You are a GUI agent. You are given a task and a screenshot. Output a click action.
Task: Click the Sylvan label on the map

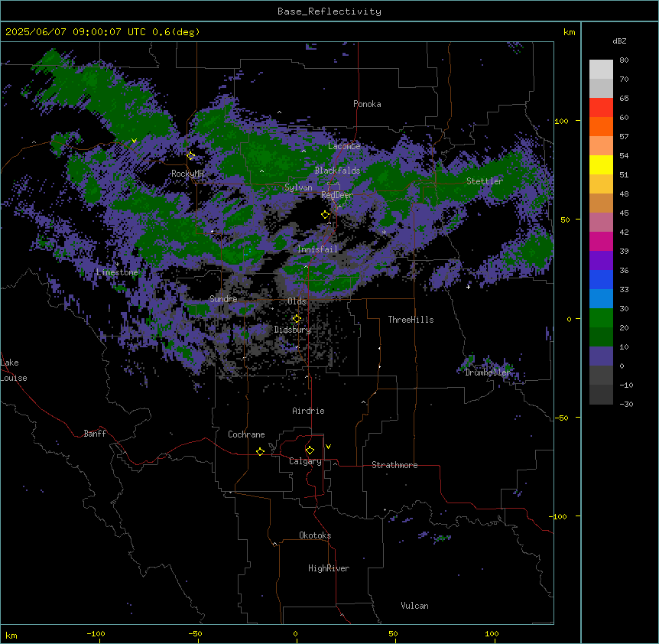pos(298,187)
